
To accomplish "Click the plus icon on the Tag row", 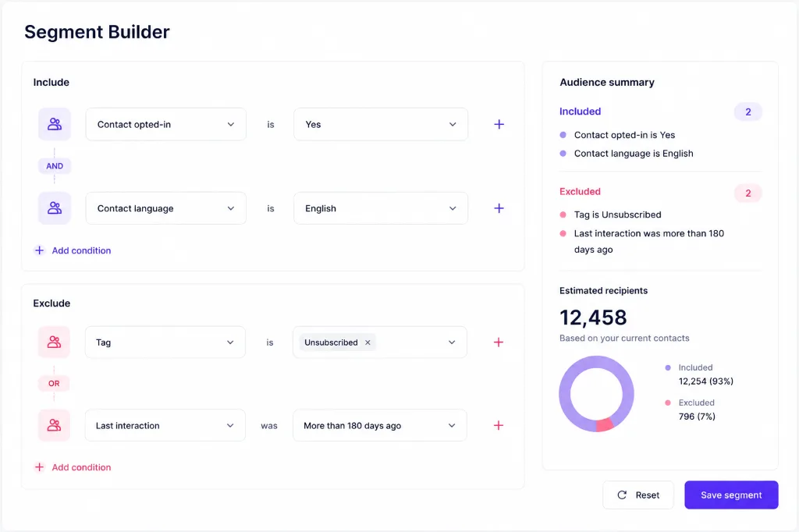I will (499, 342).
